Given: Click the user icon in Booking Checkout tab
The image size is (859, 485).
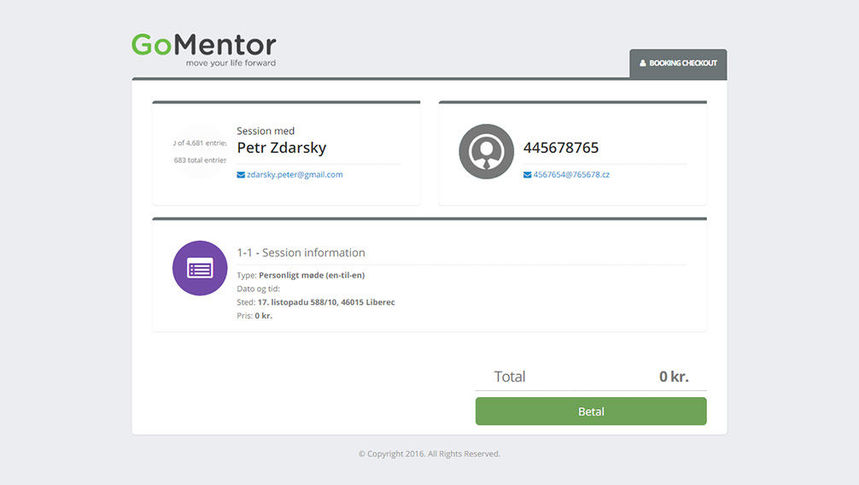Looking at the screenshot, I should point(643,64).
